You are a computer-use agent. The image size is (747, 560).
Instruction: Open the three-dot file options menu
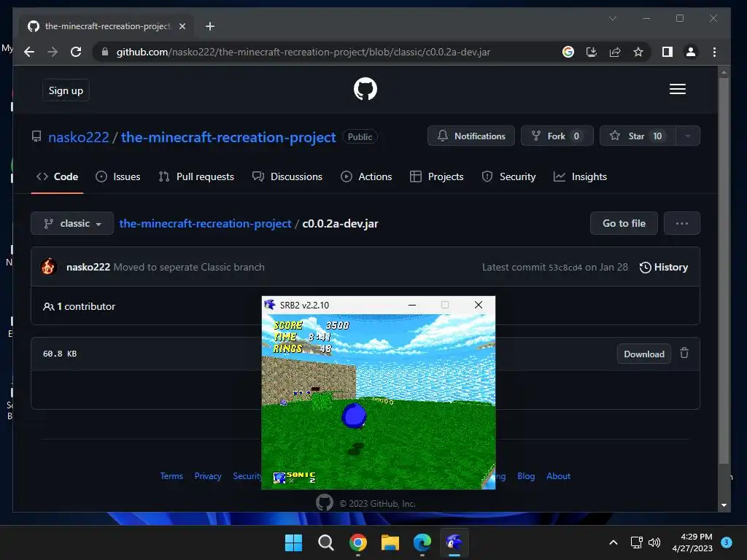pos(682,223)
